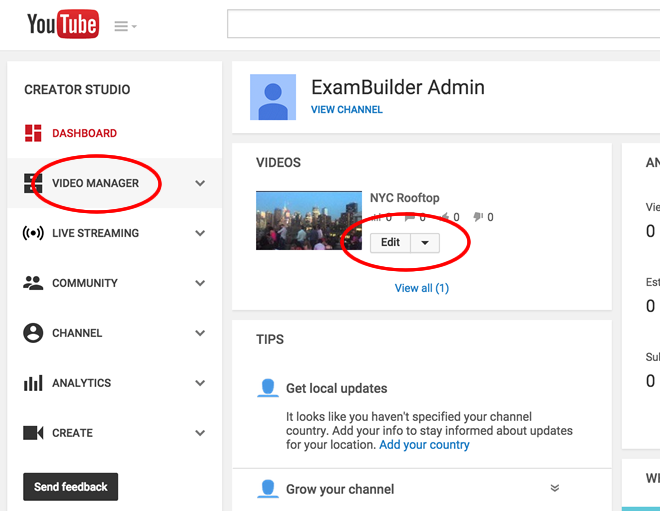Click the Live Streaming broadcast icon
The width and height of the screenshot is (660, 511).
click(33, 233)
